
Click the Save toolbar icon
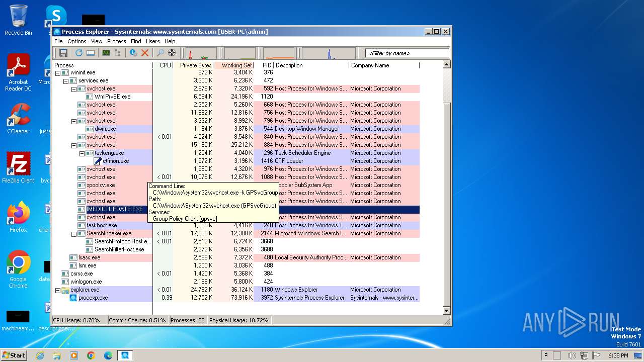click(x=63, y=53)
